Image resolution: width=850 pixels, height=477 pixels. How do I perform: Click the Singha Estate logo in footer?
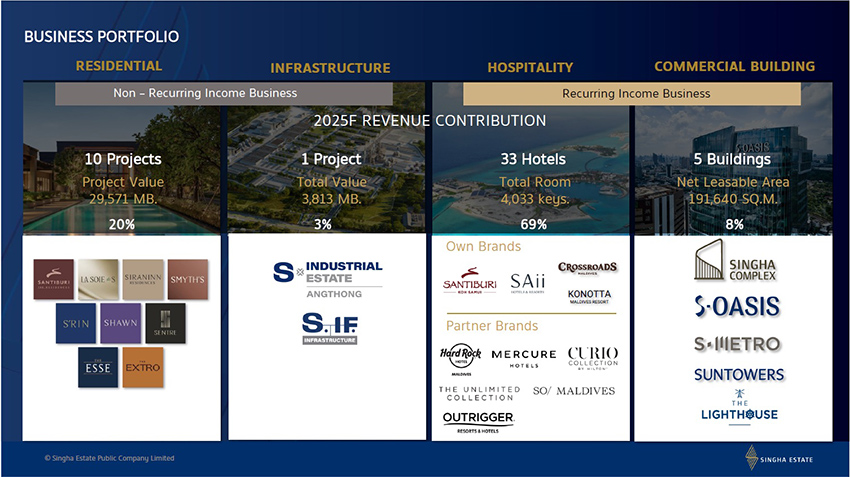[x=779, y=459]
